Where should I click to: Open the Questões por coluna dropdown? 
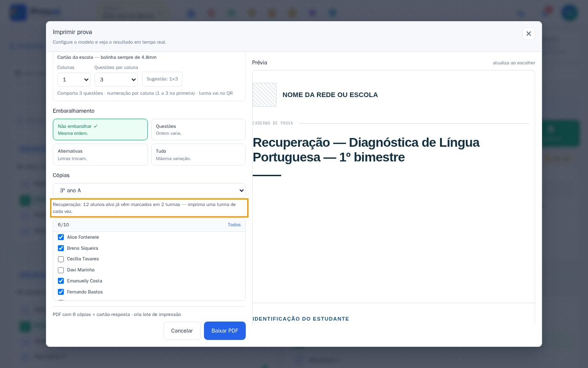click(116, 80)
